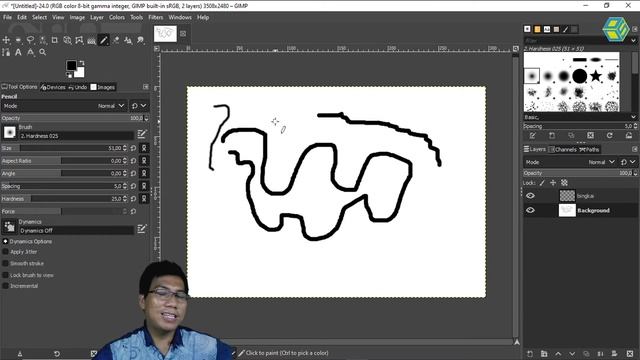Viewport: 640px width, 360px height.
Task: Select the star brush in the brush grid
Action: pos(596,76)
